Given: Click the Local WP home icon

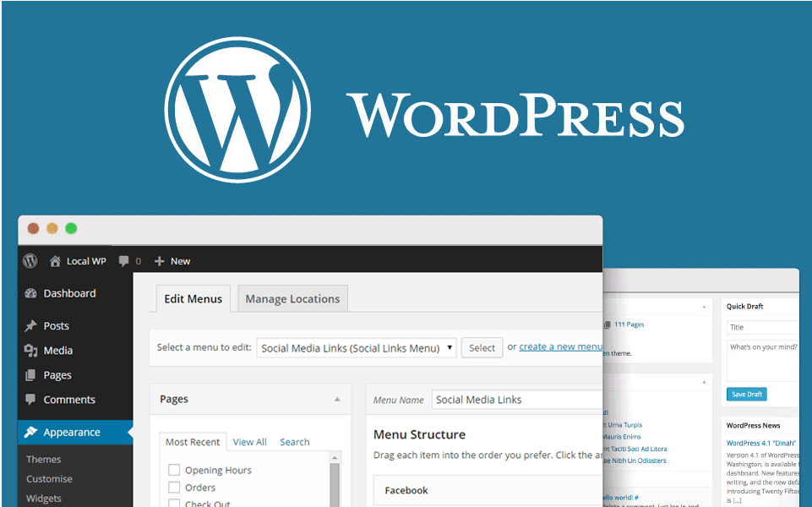Looking at the screenshot, I should click(55, 261).
